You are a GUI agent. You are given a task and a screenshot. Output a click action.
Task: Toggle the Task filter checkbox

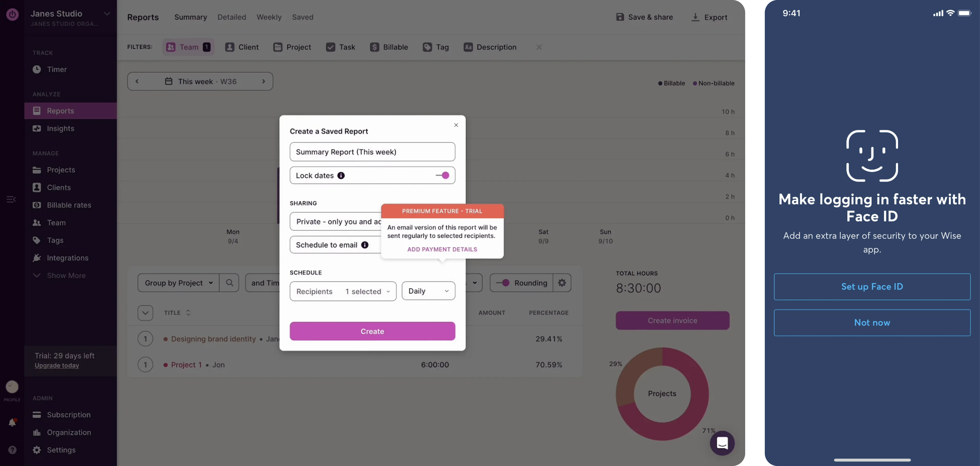[x=331, y=47]
